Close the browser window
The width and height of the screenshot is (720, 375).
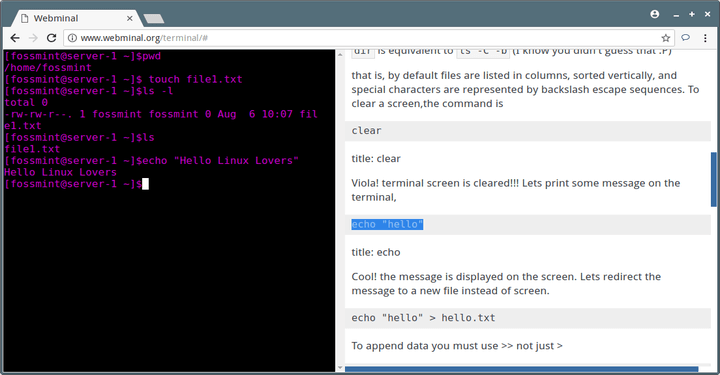coord(708,15)
